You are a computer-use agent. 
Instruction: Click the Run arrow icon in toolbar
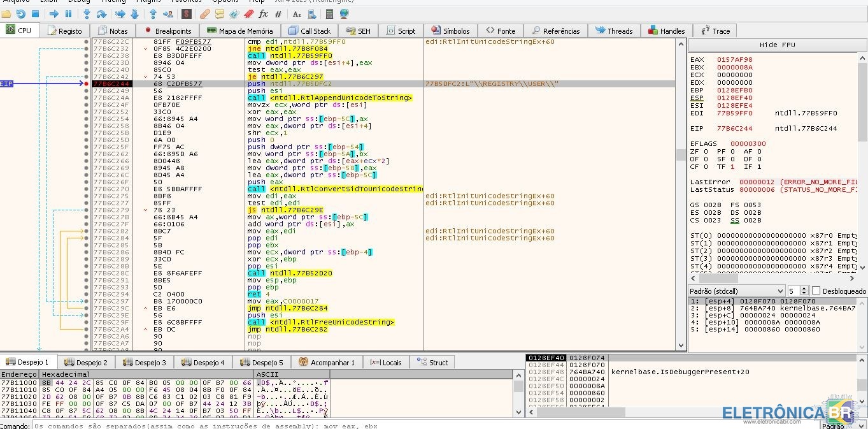coord(53,14)
